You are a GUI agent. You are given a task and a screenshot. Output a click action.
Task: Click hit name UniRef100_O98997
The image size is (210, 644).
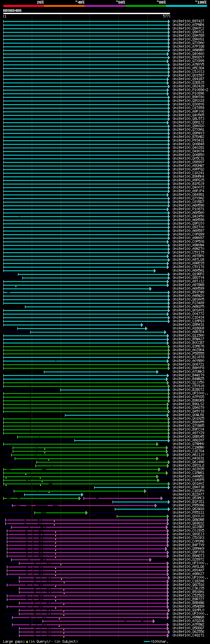188,162
